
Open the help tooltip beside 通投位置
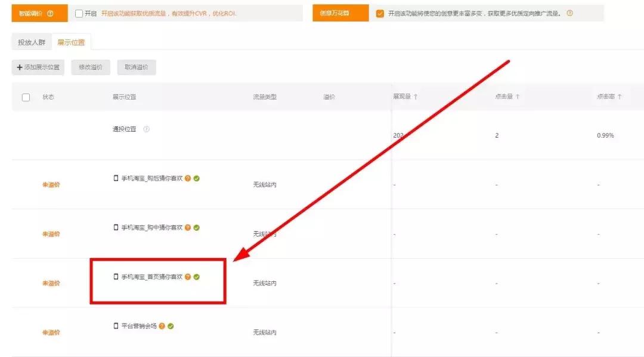coord(145,128)
